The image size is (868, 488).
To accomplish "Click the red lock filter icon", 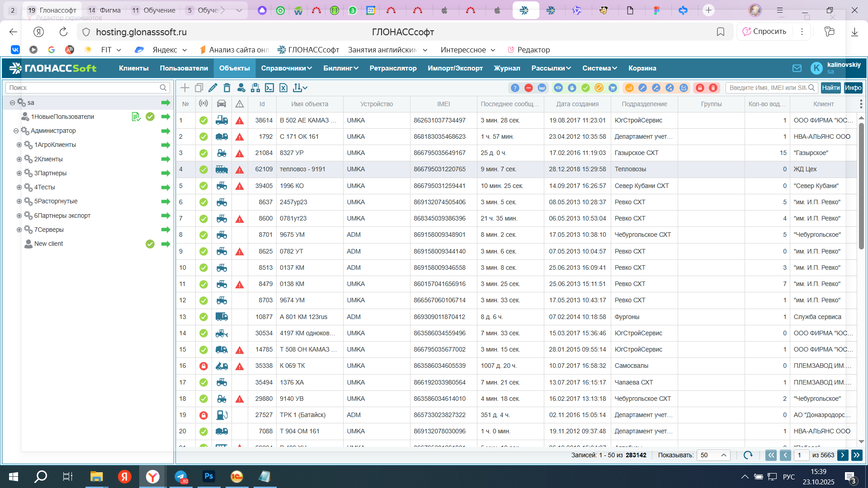I will (699, 88).
